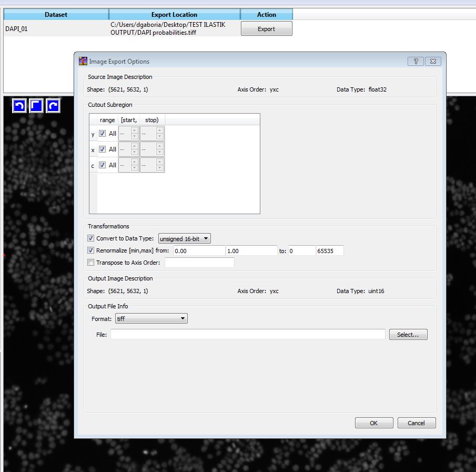
Task: Select the Export Location column header
Action: [174, 14]
